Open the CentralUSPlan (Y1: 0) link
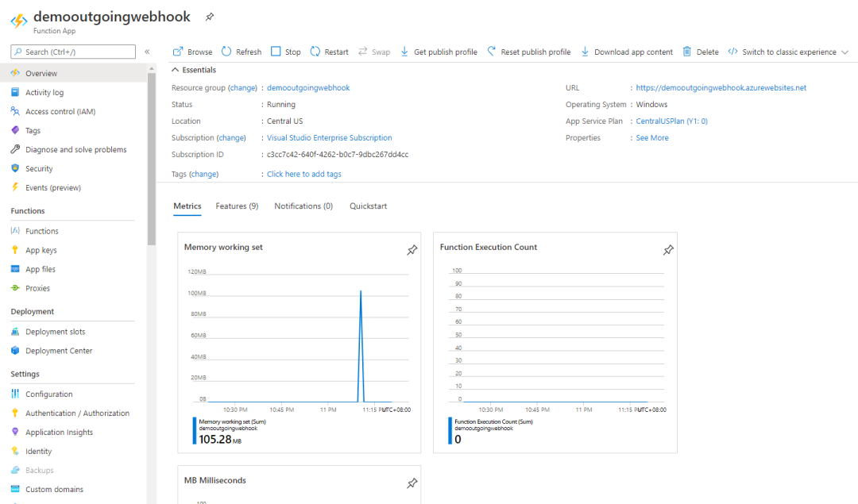 point(671,121)
